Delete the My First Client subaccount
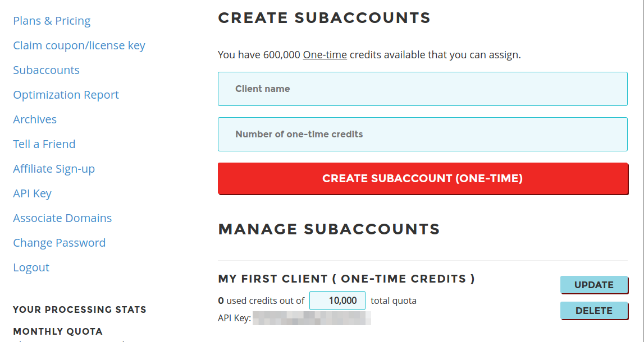 593,311
